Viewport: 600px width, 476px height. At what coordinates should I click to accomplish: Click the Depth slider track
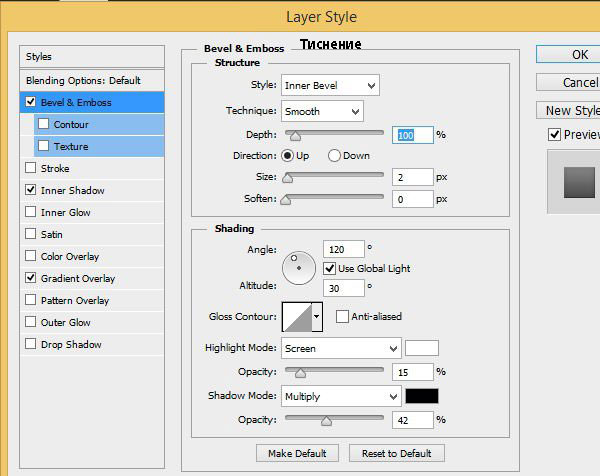335,133
